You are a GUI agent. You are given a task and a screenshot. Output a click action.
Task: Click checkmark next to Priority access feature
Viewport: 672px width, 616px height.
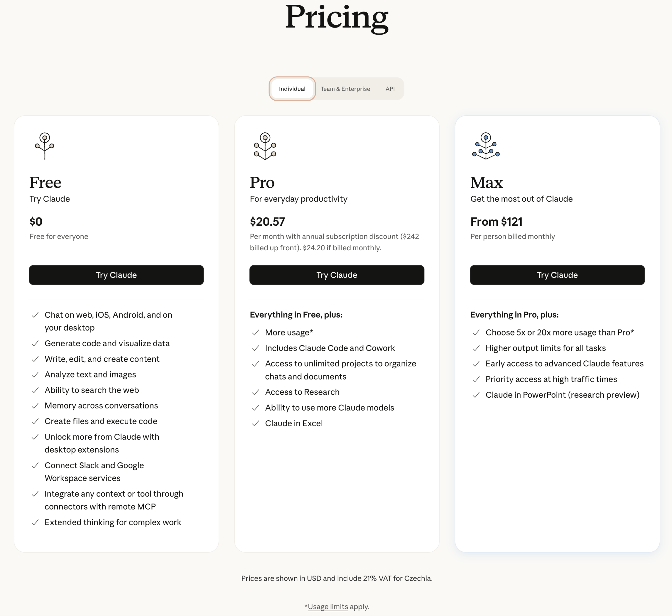click(476, 379)
